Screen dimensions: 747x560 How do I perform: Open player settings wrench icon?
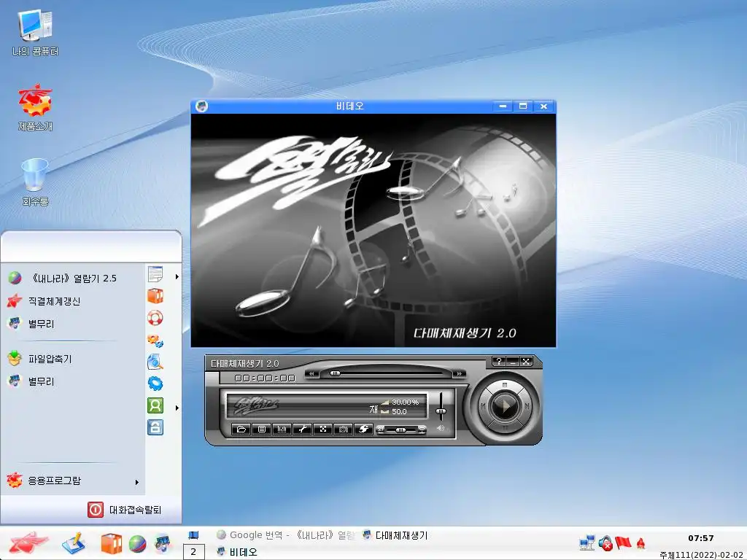[302, 429]
